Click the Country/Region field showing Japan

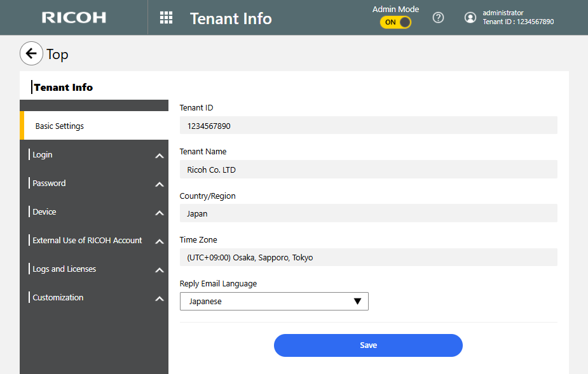click(368, 214)
